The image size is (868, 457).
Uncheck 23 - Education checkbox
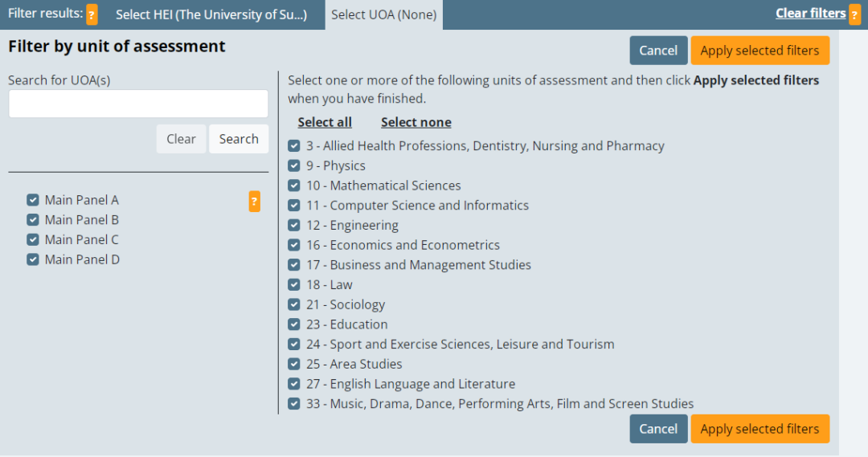pos(294,324)
